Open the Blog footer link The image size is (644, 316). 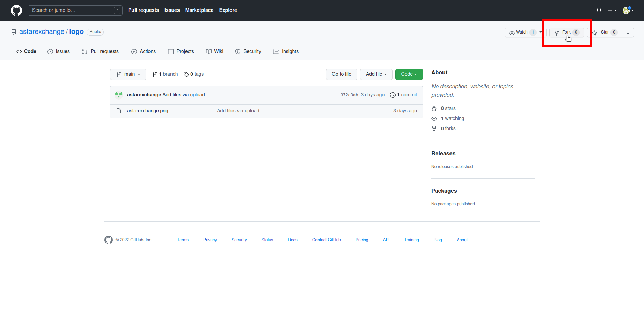tap(438, 240)
